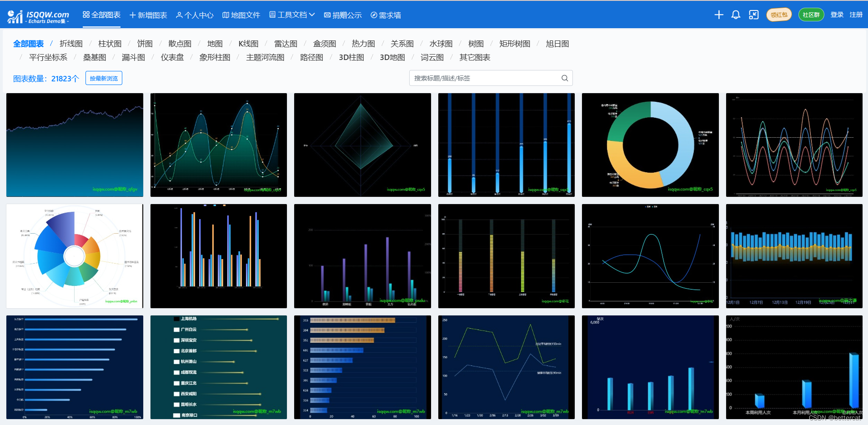Run a search with the magnifier icon
The width and height of the screenshot is (868, 425).
[x=565, y=78]
